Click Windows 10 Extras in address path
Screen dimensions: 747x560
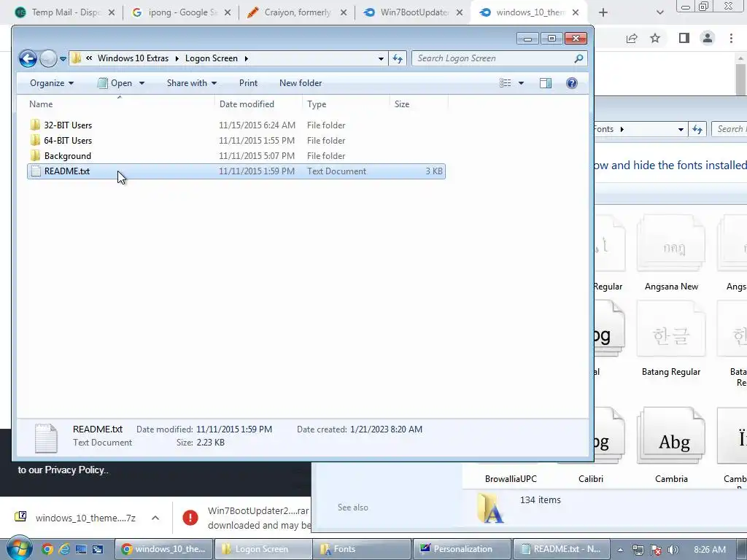[x=133, y=58]
